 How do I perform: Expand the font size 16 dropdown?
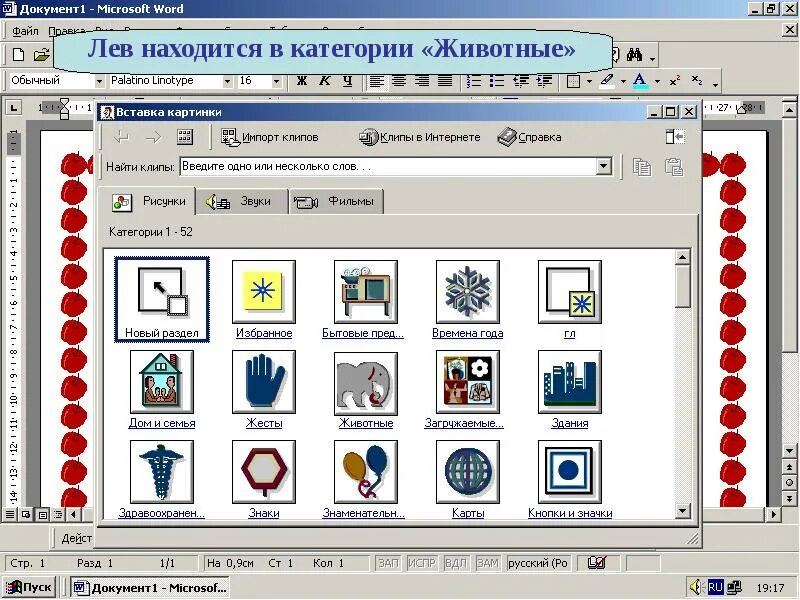point(276,81)
